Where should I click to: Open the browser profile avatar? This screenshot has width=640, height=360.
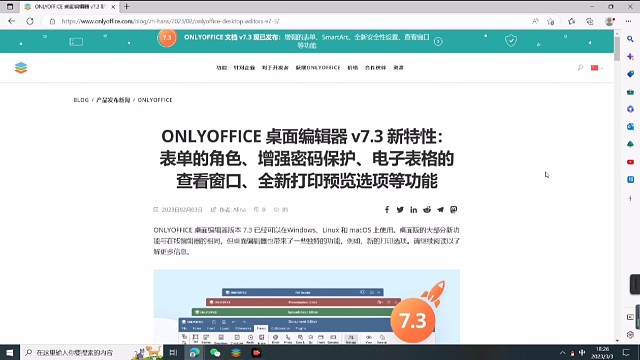pyautogui.click(x=609, y=21)
